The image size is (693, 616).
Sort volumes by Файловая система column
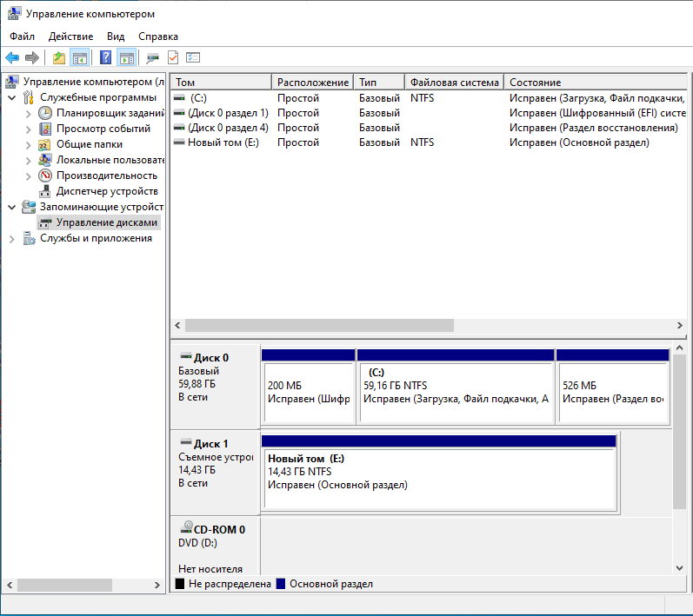click(x=454, y=82)
